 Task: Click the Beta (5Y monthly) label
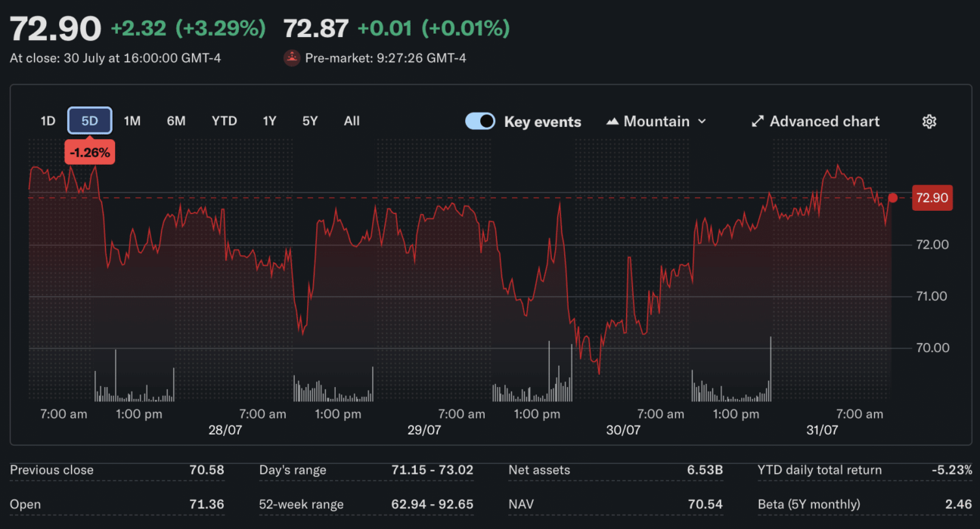tap(809, 504)
